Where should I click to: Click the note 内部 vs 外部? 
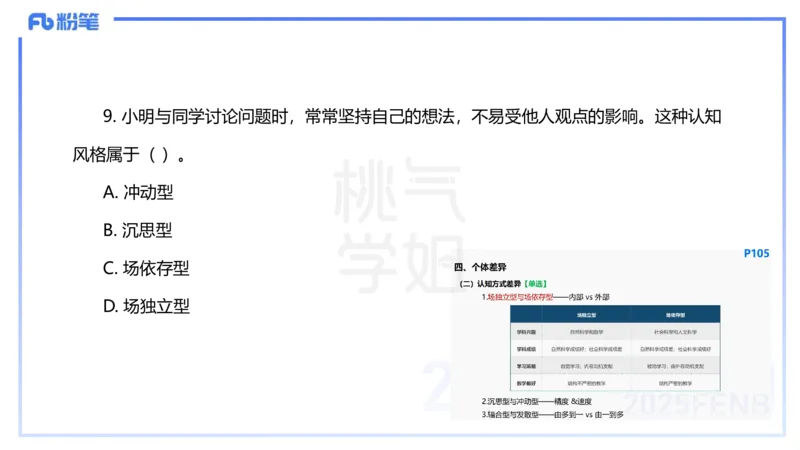click(x=589, y=297)
